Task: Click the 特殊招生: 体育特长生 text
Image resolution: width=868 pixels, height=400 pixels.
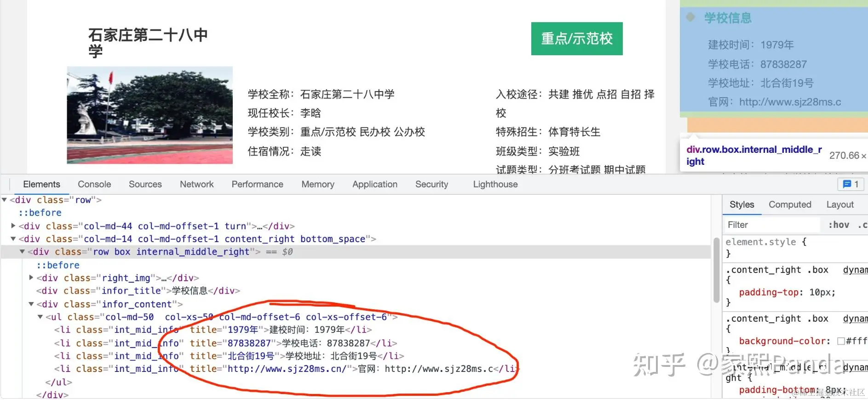Action: pyautogui.click(x=548, y=132)
